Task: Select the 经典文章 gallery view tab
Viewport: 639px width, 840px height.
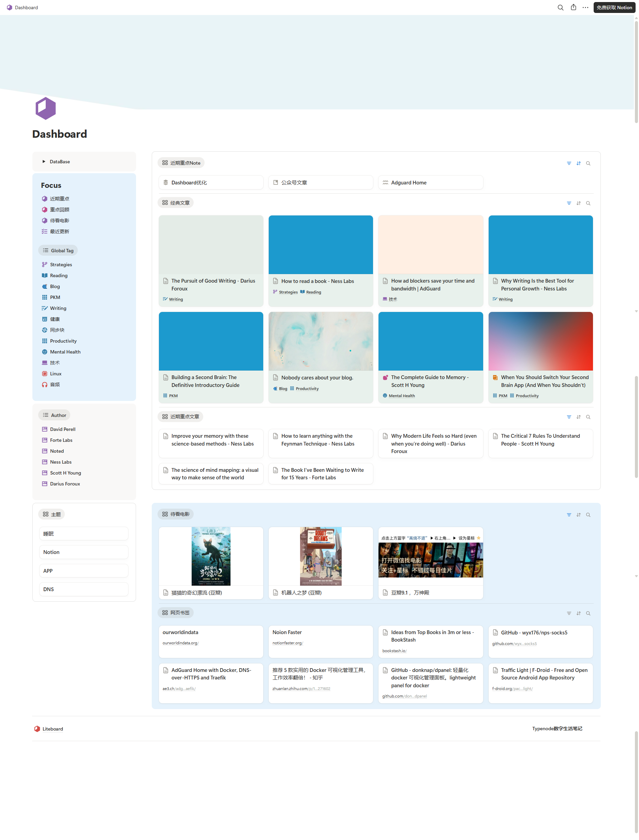Action: (x=176, y=203)
